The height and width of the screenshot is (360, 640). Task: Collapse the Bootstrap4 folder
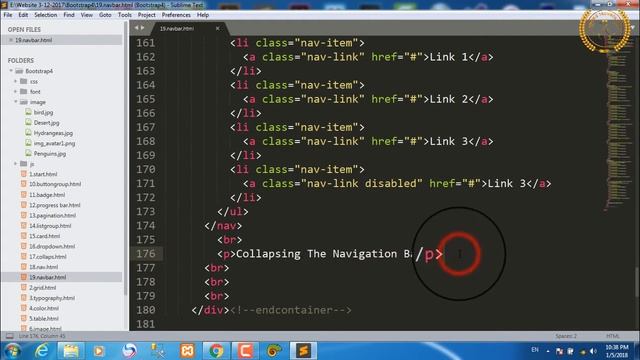pos(11,71)
